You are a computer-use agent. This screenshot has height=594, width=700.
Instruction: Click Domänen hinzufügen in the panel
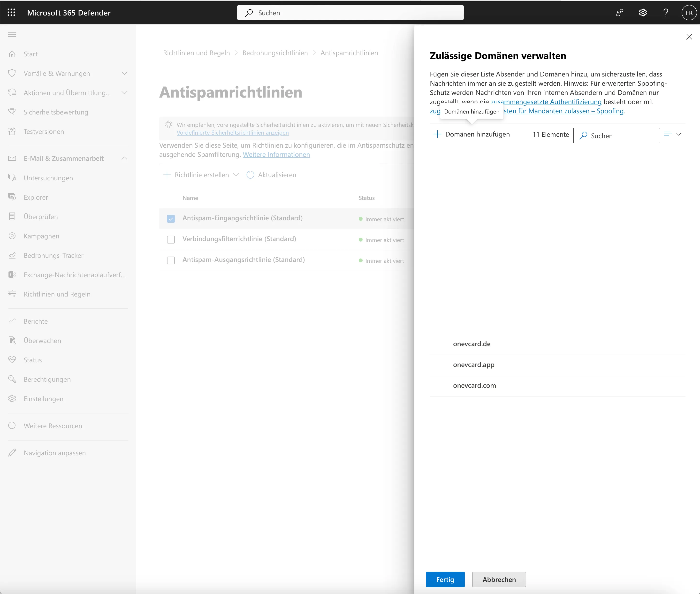tap(472, 134)
